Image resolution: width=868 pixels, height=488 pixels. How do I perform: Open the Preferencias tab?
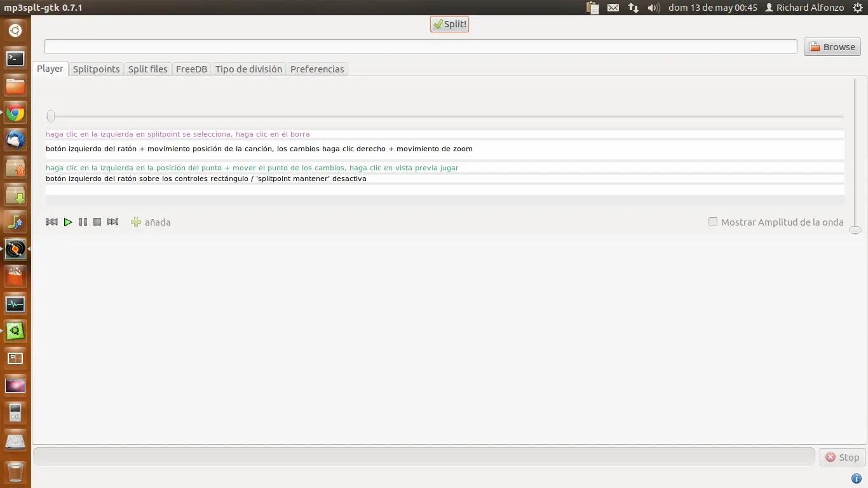(x=317, y=69)
